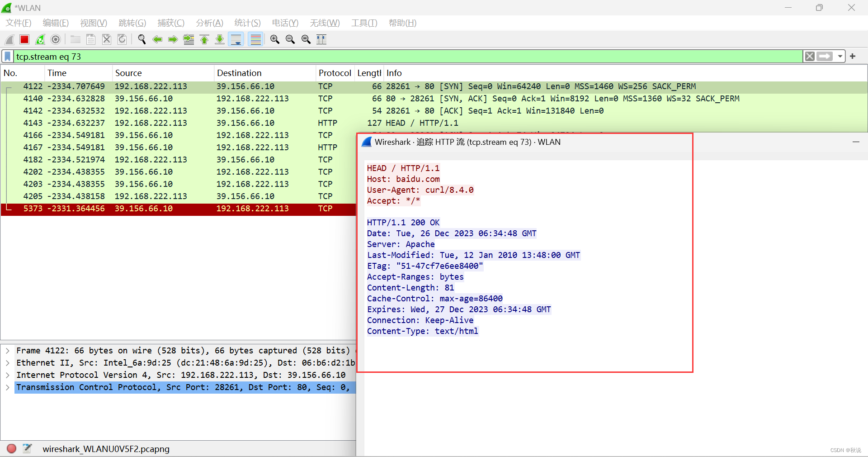Click the display filter input field
The width and height of the screenshot is (868, 457).
coord(408,57)
